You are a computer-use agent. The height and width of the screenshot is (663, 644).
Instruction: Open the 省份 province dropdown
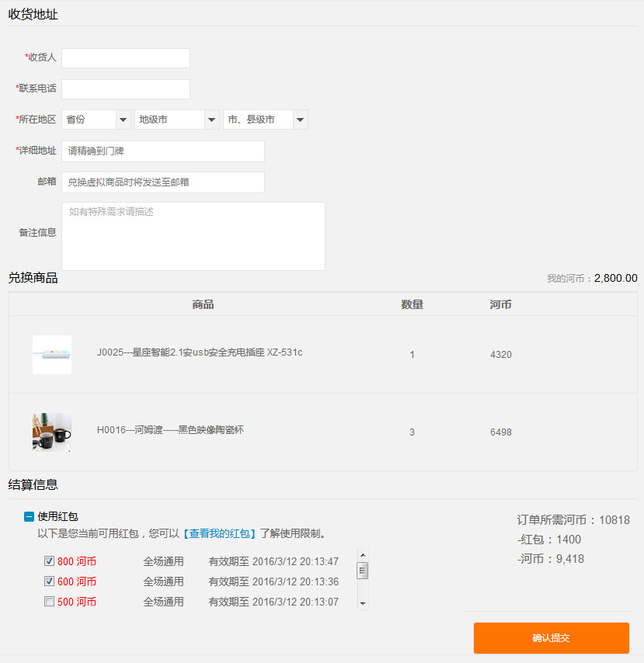click(96, 120)
